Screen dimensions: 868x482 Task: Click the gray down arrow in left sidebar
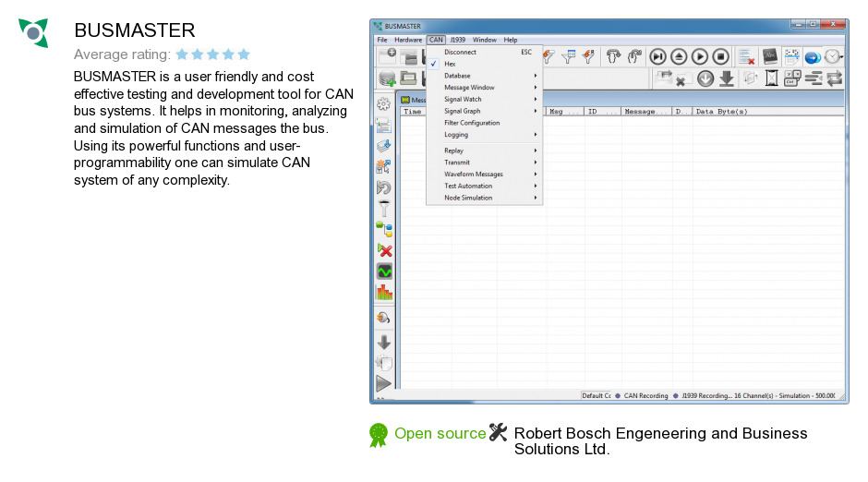pyautogui.click(x=383, y=342)
